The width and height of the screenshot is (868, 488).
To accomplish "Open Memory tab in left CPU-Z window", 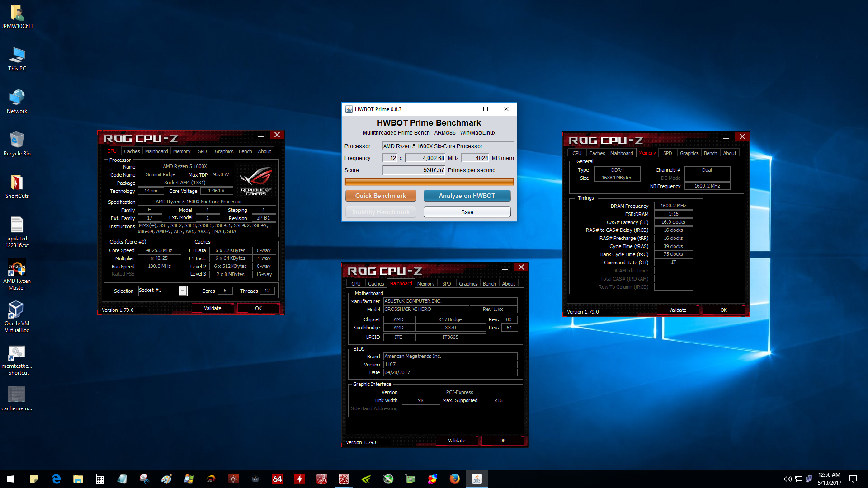I will click(182, 151).
